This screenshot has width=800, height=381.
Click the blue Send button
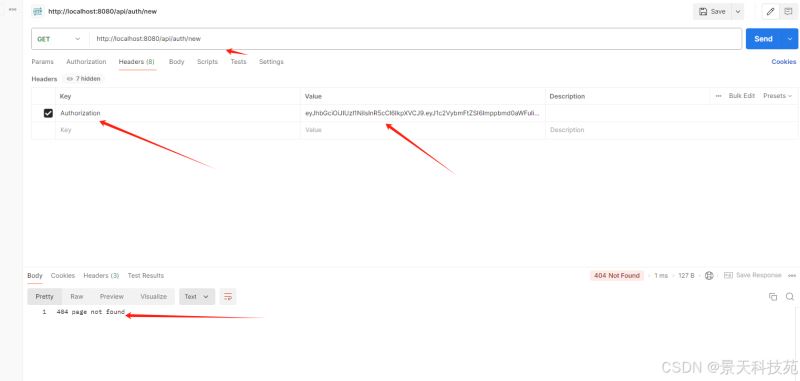(x=763, y=39)
